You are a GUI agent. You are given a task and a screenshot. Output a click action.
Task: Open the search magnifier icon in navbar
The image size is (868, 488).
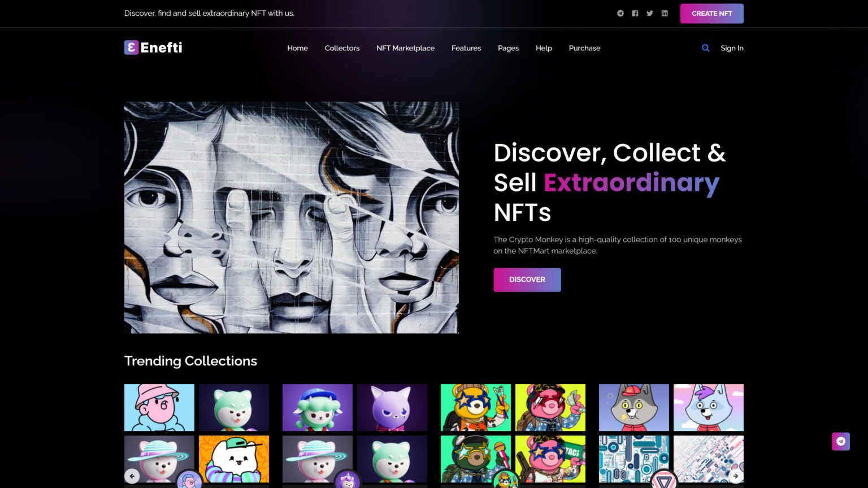[x=705, y=48]
